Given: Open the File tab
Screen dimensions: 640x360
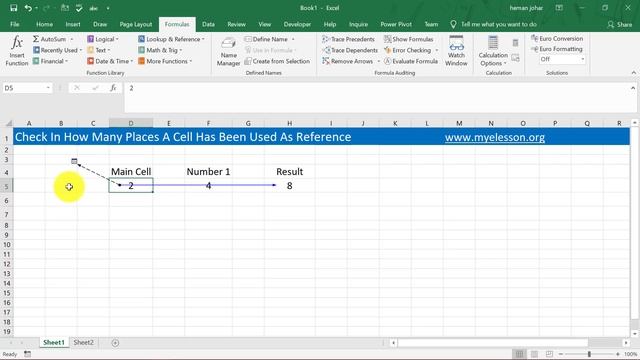Looking at the screenshot, I should pos(15,24).
